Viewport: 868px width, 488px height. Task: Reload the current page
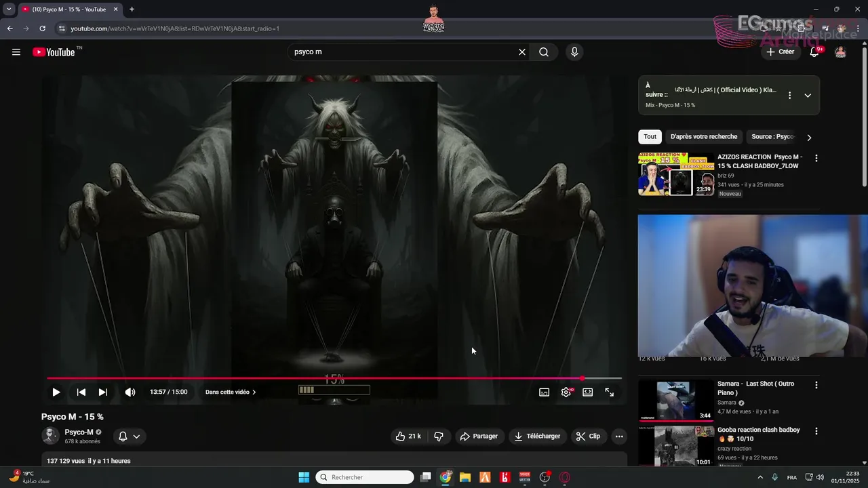pyautogui.click(x=42, y=28)
